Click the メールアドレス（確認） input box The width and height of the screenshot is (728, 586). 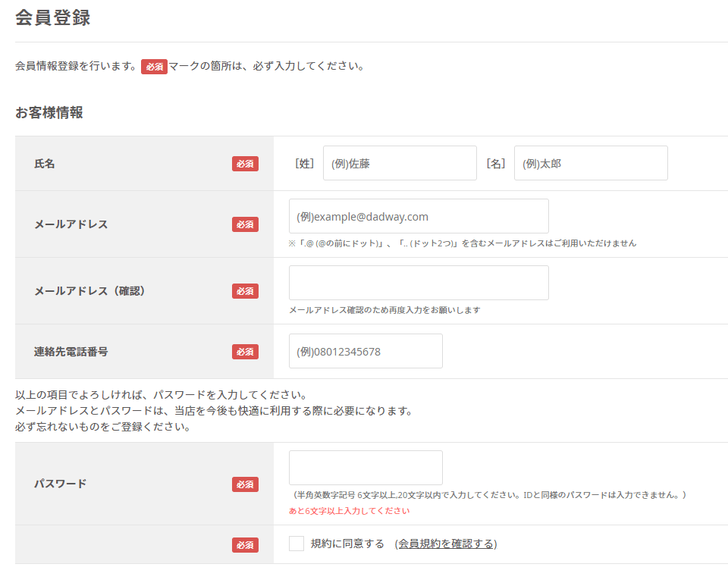click(419, 283)
